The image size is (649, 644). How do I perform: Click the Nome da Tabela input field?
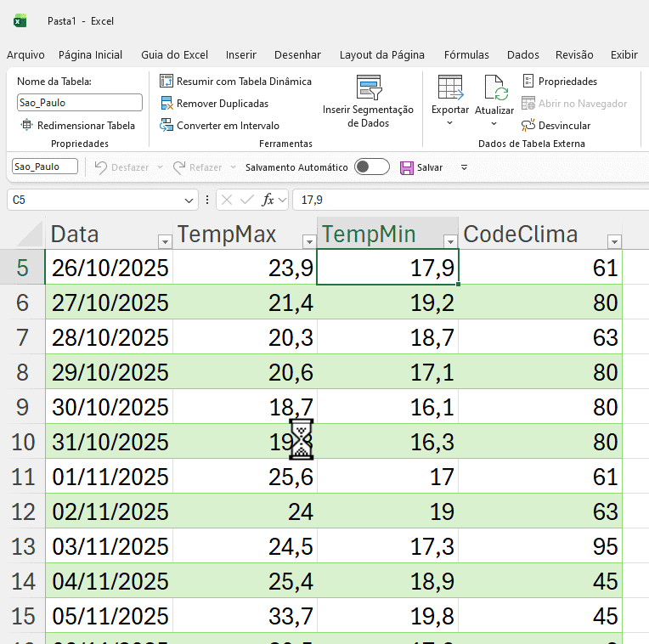click(x=80, y=103)
